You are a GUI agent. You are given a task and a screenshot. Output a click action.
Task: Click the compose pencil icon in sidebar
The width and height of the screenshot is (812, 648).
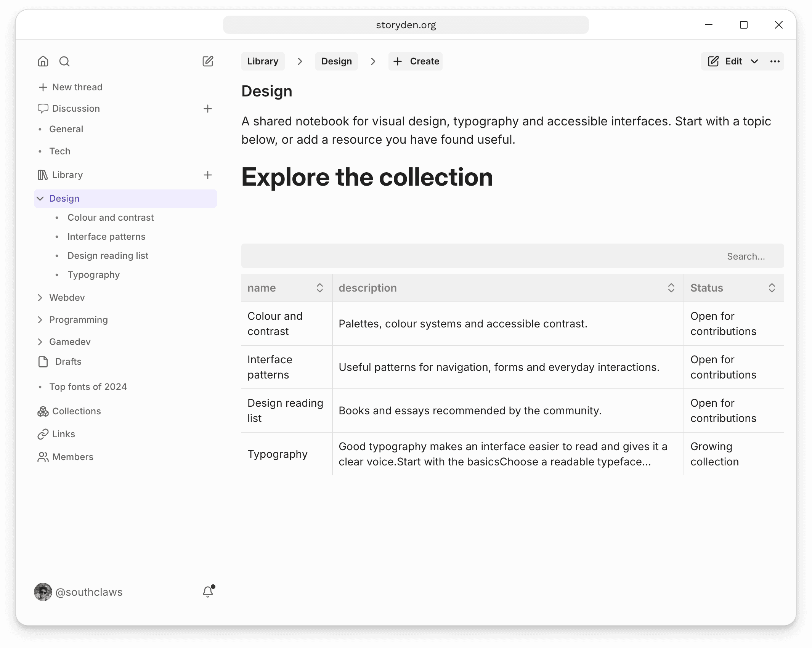pyautogui.click(x=208, y=61)
